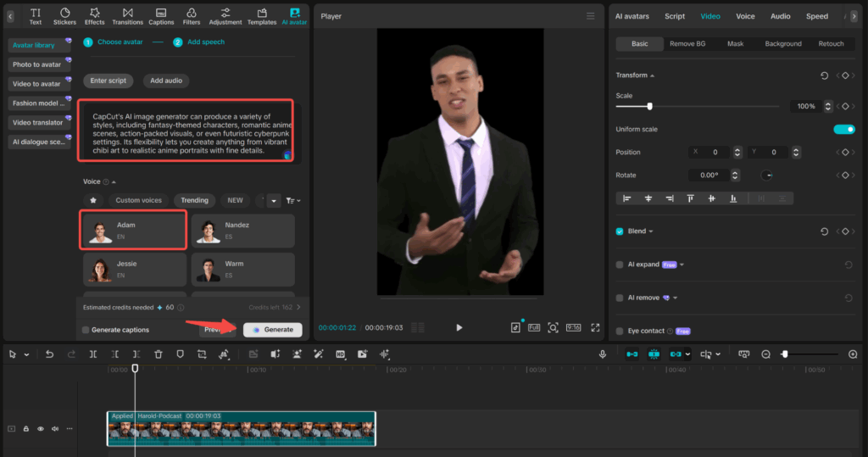Collapse the Voice section
868x457 pixels.
tap(114, 181)
